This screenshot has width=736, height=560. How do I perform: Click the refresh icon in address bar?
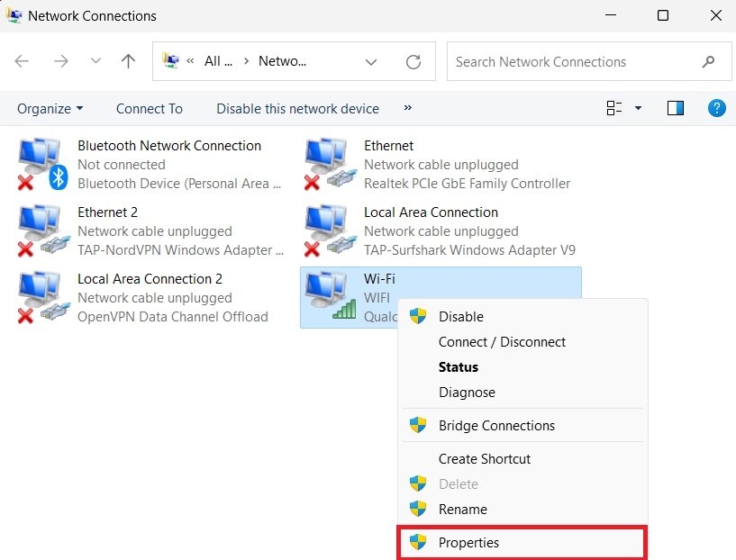point(413,62)
